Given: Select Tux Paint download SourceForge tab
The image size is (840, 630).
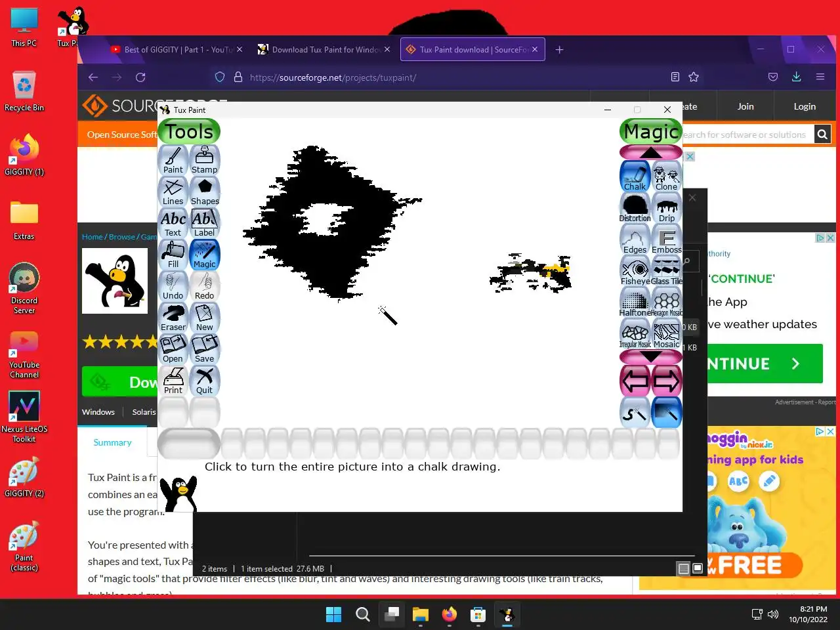Looking at the screenshot, I should [472, 49].
